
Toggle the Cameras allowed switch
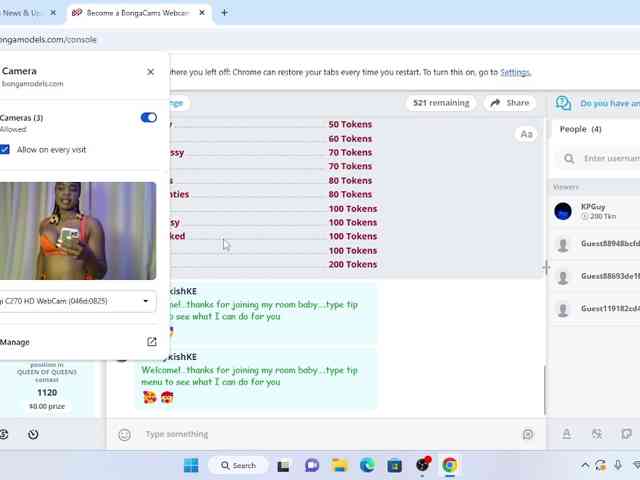149,118
